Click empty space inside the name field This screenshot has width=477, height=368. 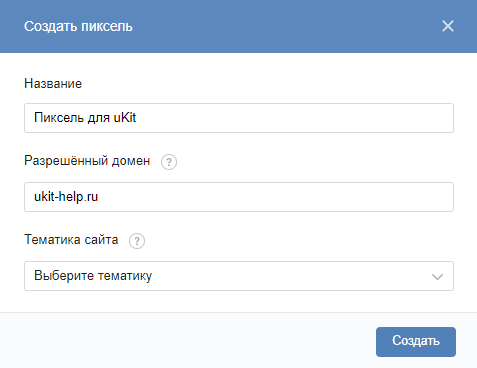pyautogui.click(x=293, y=118)
